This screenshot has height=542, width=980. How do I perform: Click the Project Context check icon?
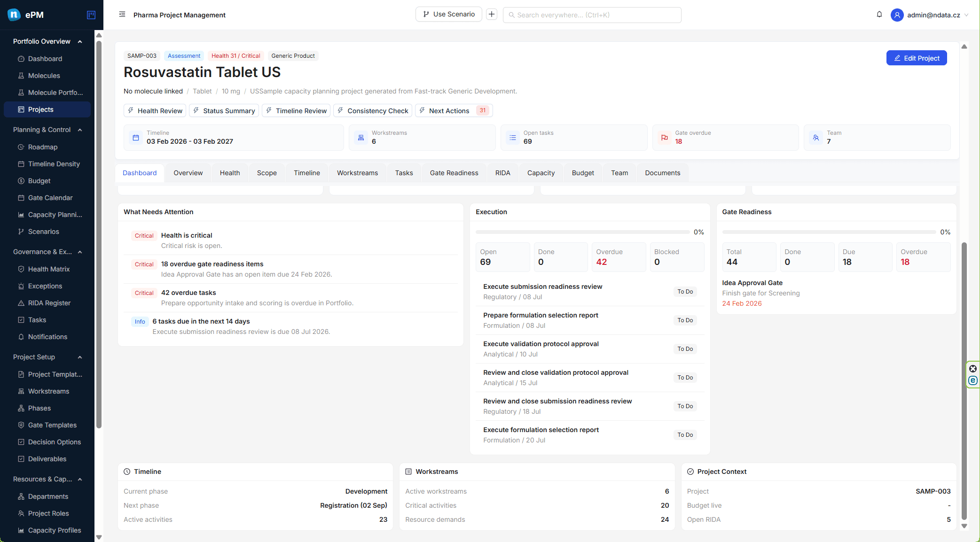point(690,472)
